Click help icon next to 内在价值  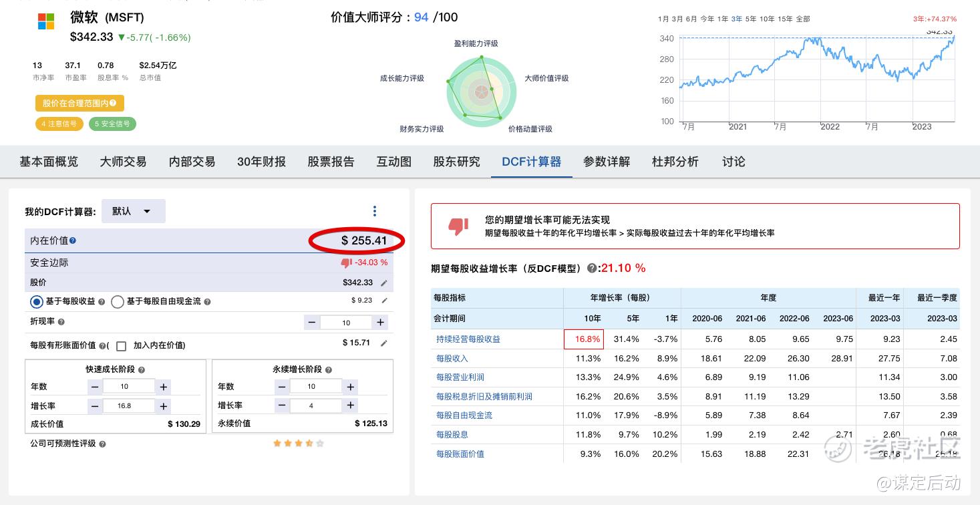(x=73, y=240)
